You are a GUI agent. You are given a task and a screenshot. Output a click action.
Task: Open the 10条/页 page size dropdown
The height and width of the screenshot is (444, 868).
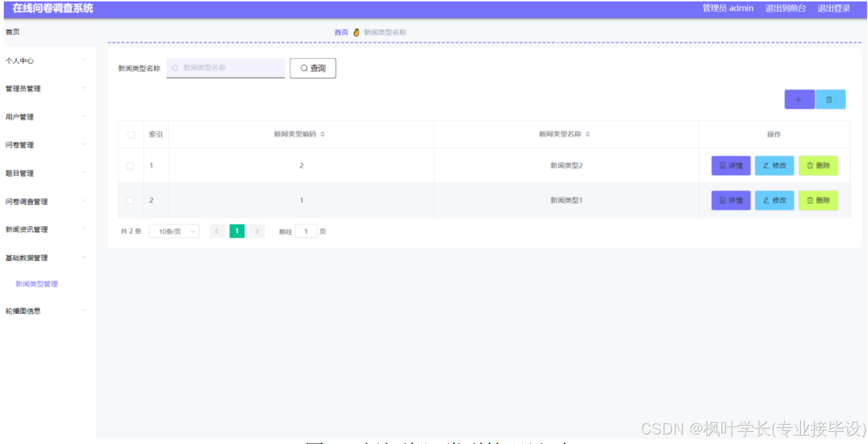tap(174, 231)
